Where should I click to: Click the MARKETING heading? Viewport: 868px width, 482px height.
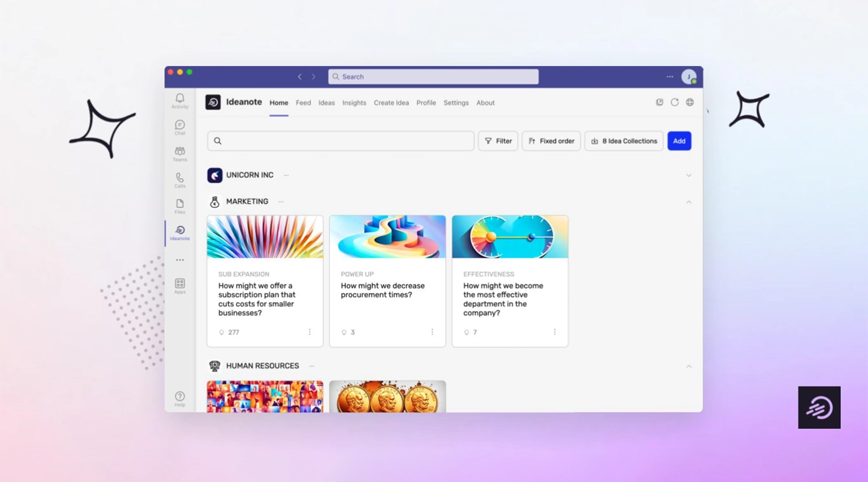tap(247, 202)
